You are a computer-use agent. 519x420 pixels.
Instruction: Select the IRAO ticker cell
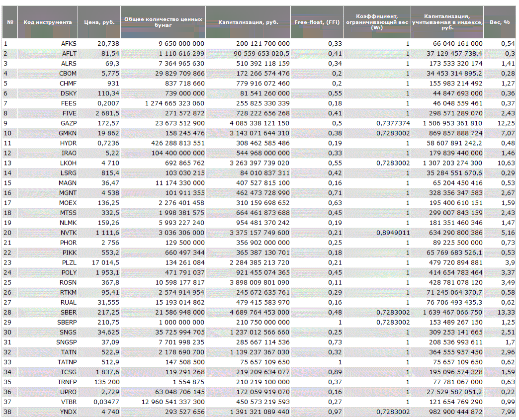tap(48, 153)
